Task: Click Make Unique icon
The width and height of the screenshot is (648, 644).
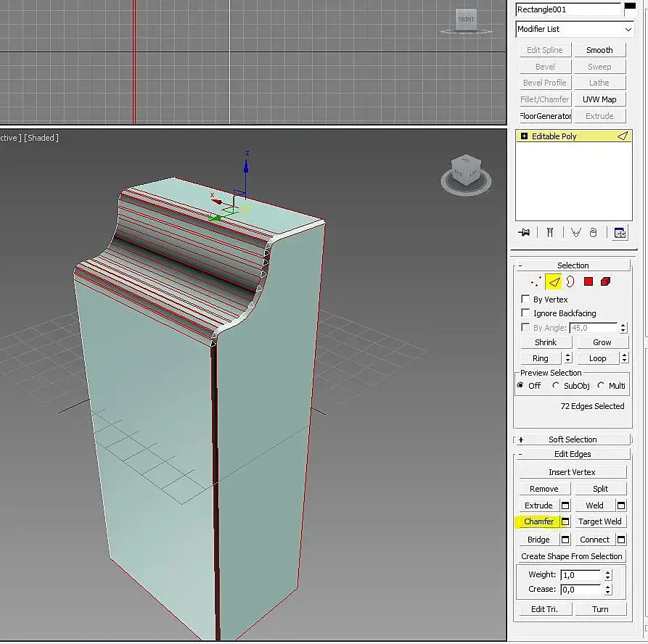Action: tap(575, 233)
